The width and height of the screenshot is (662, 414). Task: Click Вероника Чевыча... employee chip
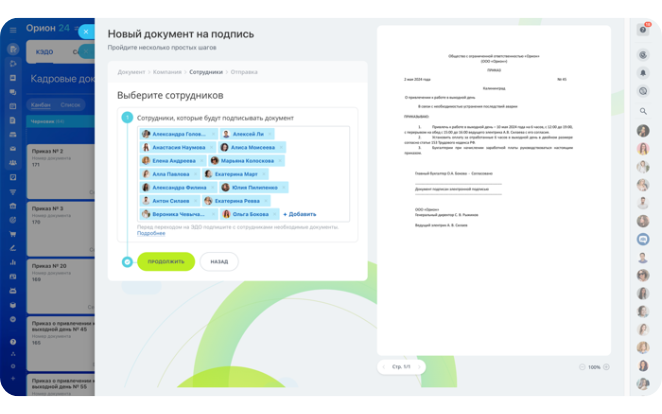[179, 214]
